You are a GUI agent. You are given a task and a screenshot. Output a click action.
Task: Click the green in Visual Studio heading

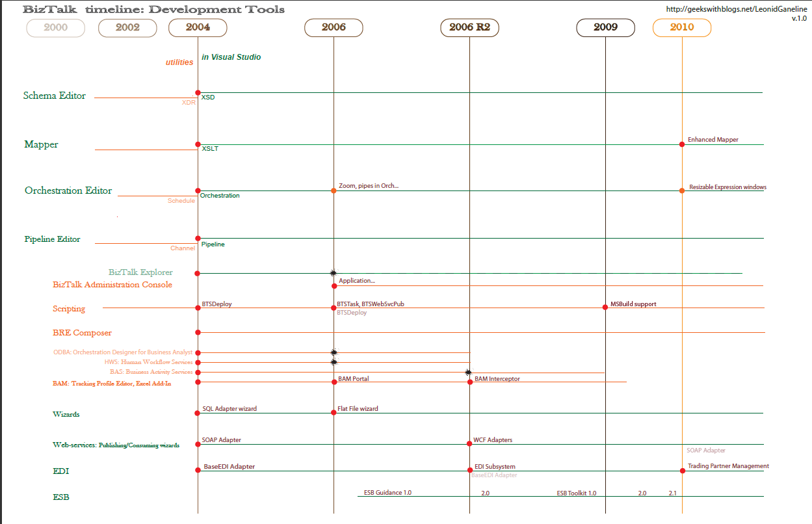(x=231, y=57)
